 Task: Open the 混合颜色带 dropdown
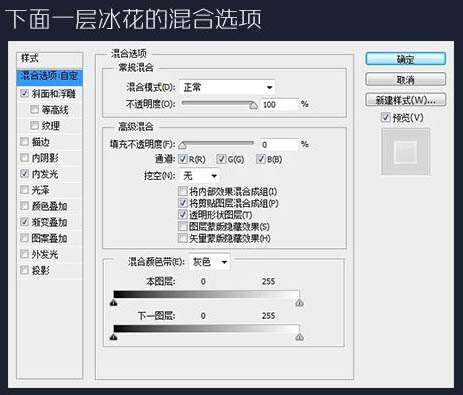coord(209,262)
